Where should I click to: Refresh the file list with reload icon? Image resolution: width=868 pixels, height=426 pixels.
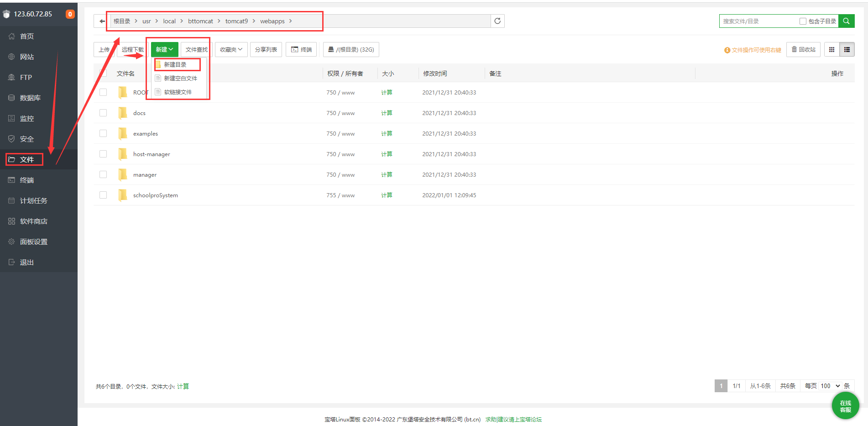[497, 21]
